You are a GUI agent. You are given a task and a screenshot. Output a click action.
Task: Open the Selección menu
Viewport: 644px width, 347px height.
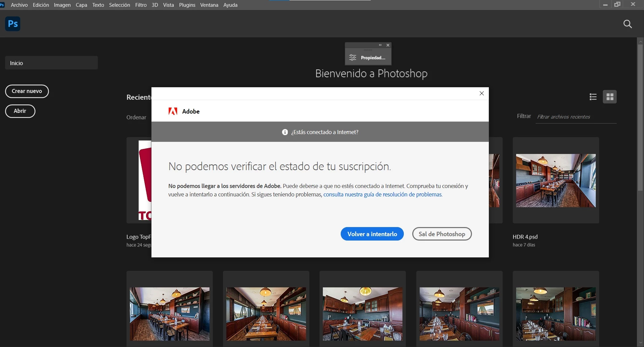tap(119, 5)
